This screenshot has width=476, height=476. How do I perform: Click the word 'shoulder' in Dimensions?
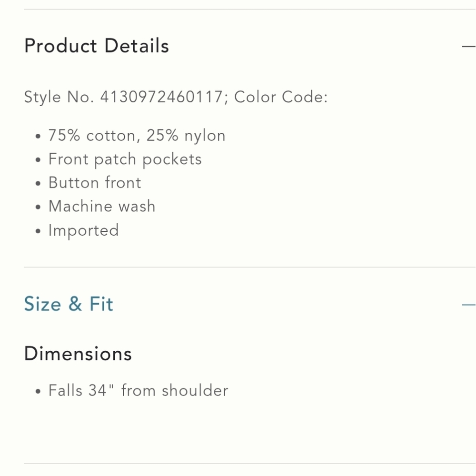point(195,390)
